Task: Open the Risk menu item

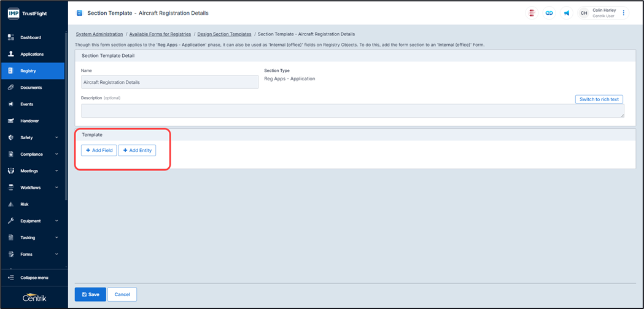Action: [x=33, y=204]
